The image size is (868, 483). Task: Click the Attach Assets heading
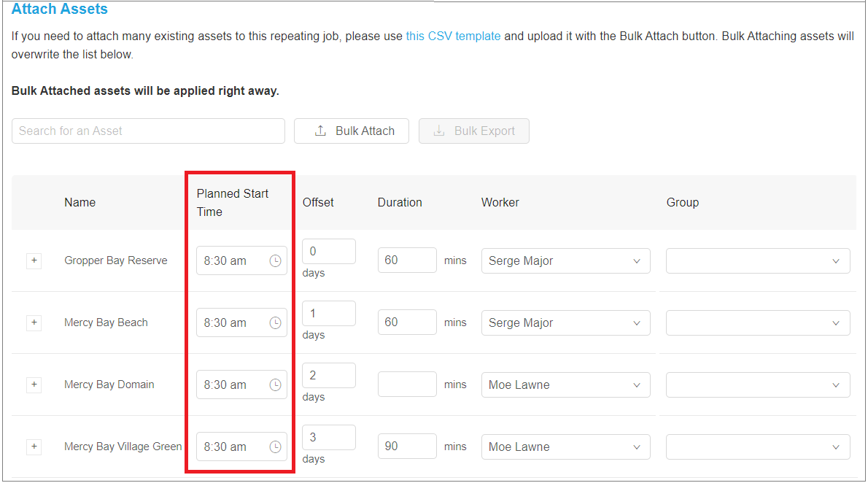pyautogui.click(x=60, y=9)
